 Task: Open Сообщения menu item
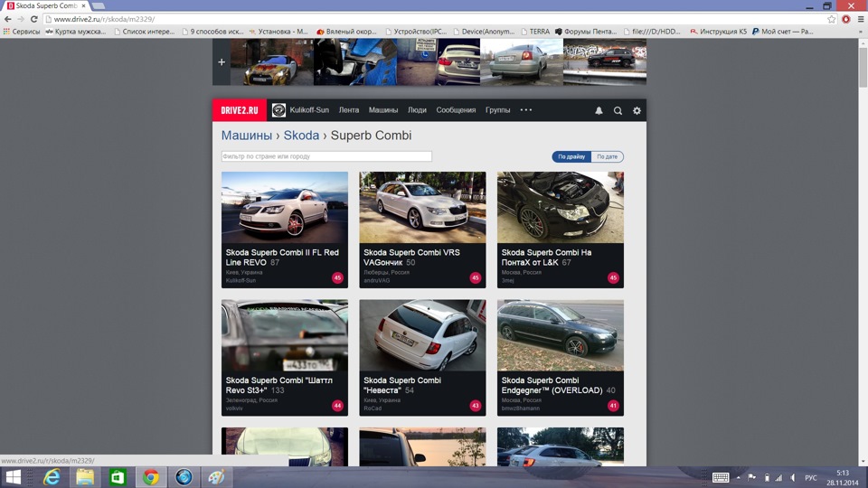[x=456, y=110]
